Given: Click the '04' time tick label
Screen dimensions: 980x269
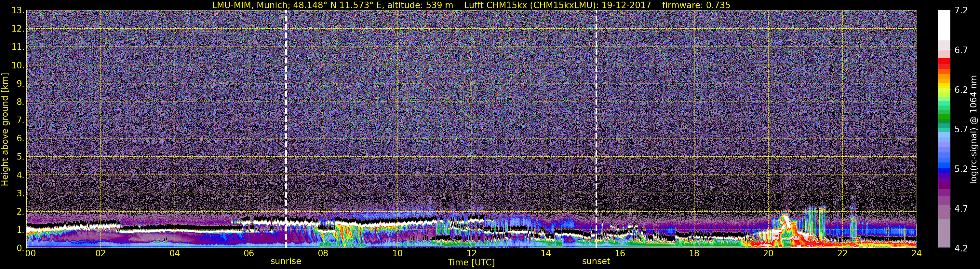Looking at the screenshot, I should coord(175,253).
